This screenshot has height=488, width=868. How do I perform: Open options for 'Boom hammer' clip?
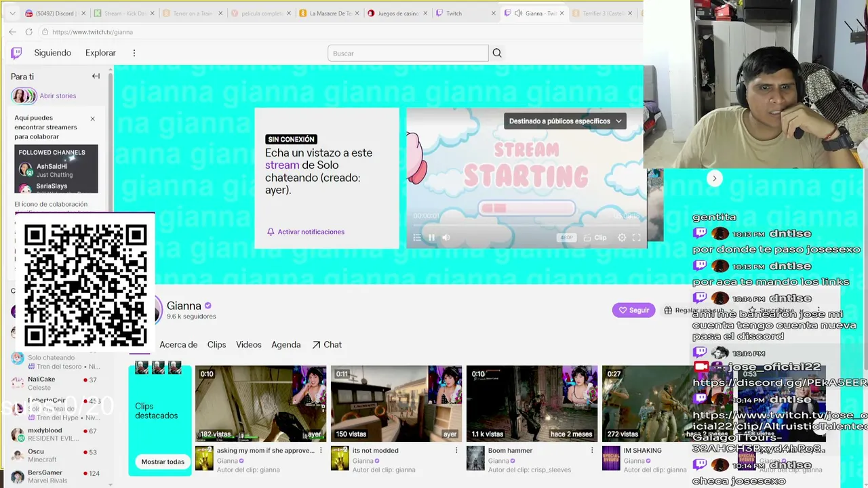pyautogui.click(x=592, y=450)
